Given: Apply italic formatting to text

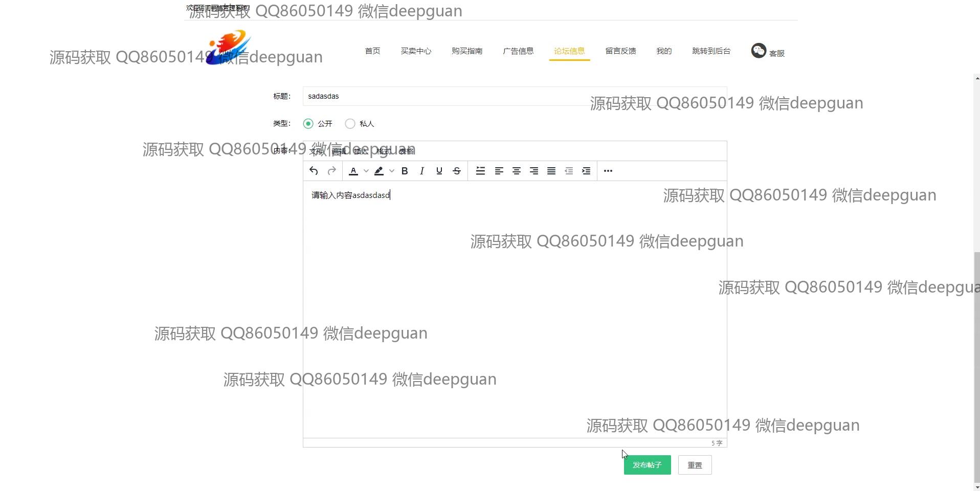Looking at the screenshot, I should click(x=422, y=171).
